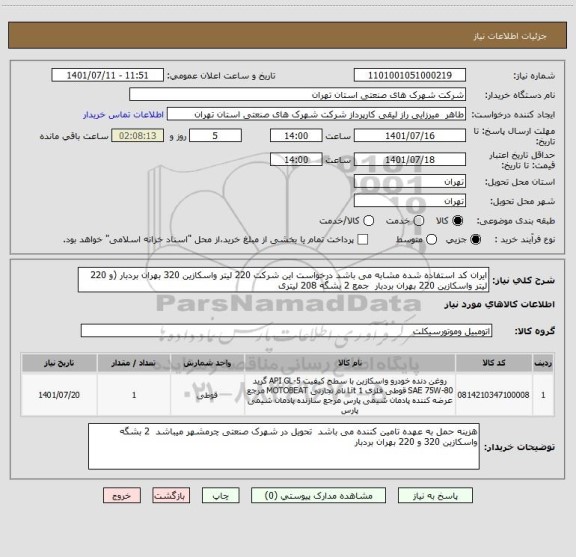Click the تعداد / مقدار column header
The height and width of the screenshot is (557, 576).
[x=134, y=363]
